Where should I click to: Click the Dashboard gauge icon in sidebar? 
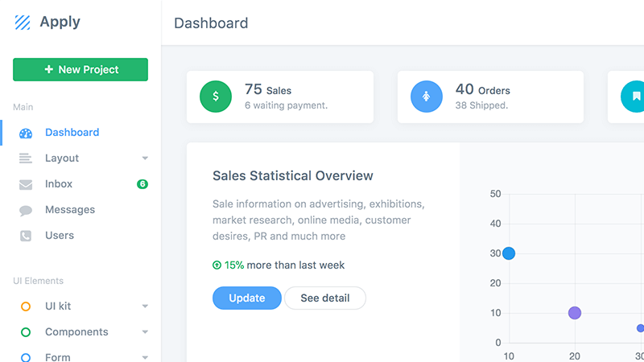click(x=26, y=133)
